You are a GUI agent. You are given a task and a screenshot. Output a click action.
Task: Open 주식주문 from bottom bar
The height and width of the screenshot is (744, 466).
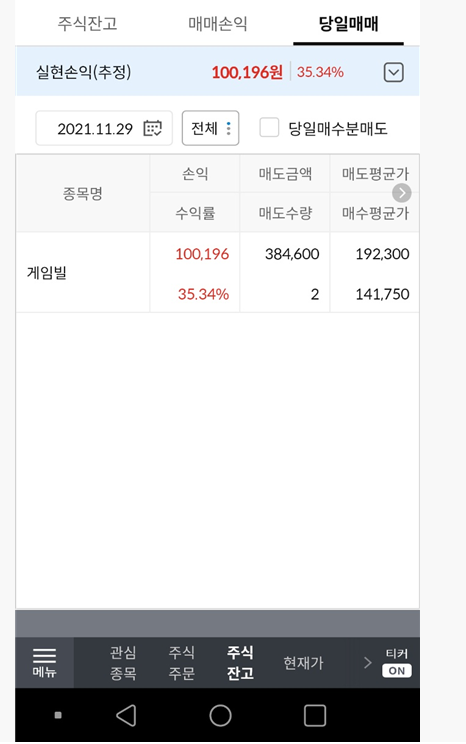point(181,662)
